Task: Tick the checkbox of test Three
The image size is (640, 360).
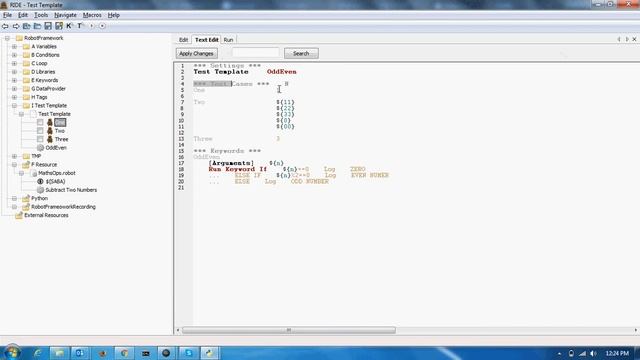Action: [40, 140]
